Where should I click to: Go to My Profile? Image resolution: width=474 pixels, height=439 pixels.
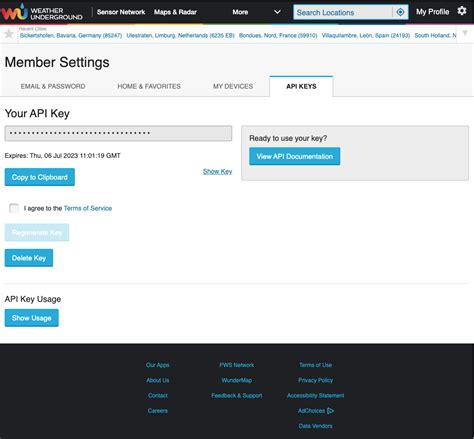pos(433,12)
